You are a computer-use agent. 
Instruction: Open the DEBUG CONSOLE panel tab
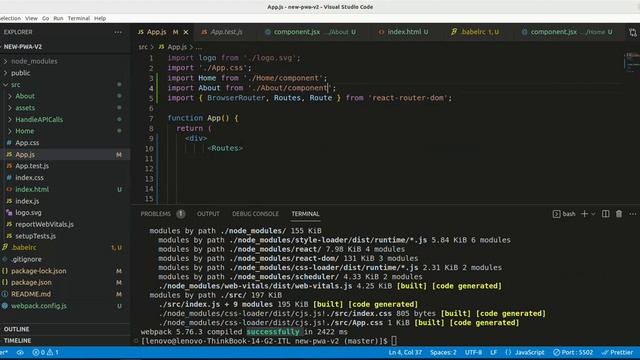(256, 214)
